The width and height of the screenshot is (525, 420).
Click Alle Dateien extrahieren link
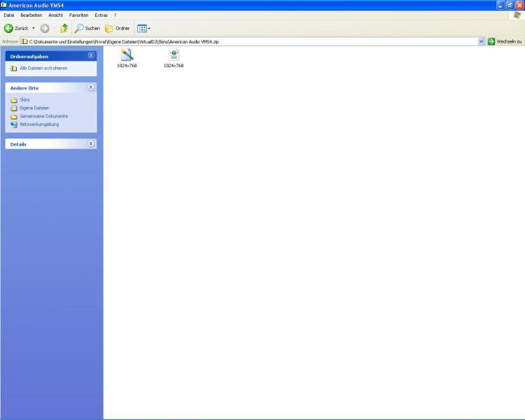click(x=43, y=68)
